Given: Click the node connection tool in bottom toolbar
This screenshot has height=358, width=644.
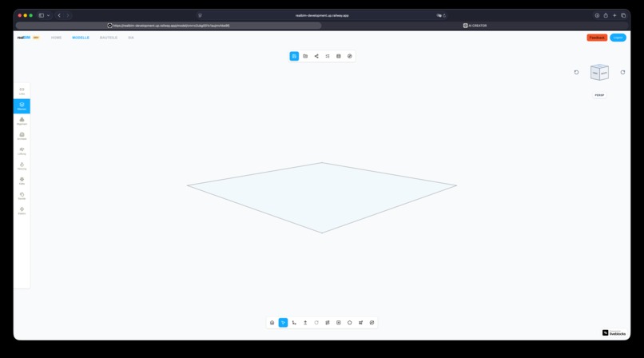Looking at the screenshot, I should 360,323.
